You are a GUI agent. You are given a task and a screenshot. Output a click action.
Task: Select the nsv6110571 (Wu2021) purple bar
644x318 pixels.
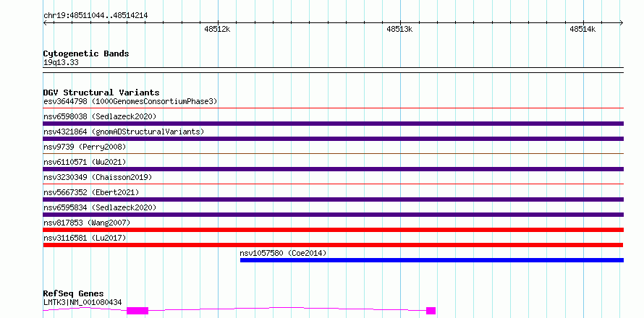(x=334, y=169)
